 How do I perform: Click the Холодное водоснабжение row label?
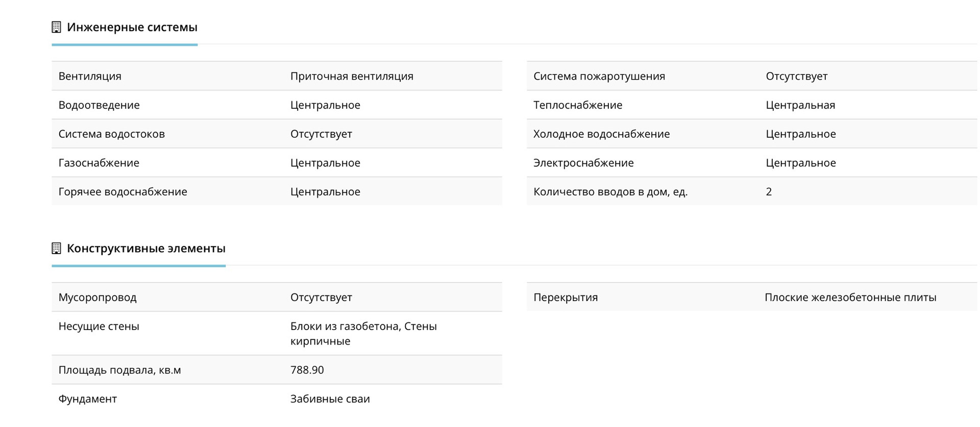(x=601, y=134)
